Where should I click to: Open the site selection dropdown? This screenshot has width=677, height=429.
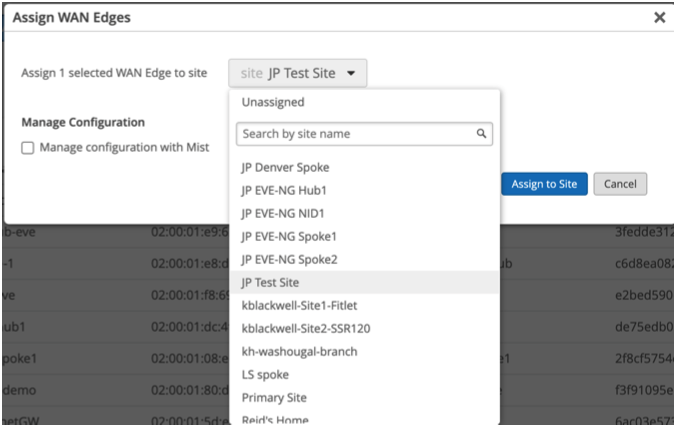(298, 73)
